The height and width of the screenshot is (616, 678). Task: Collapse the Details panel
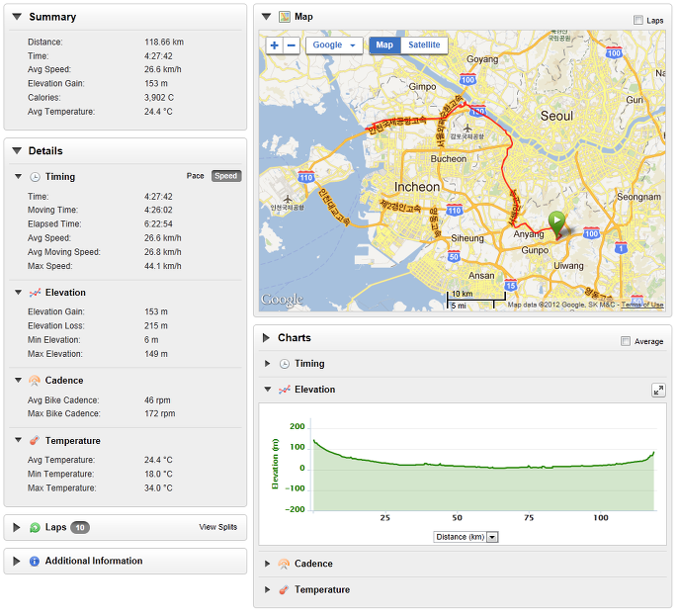tap(17, 151)
